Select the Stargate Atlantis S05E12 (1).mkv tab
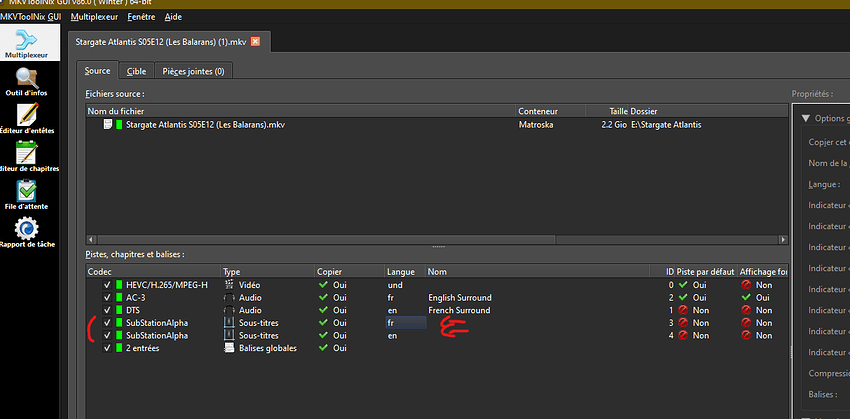The image size is (850, 419). click(x=170, y=42)
